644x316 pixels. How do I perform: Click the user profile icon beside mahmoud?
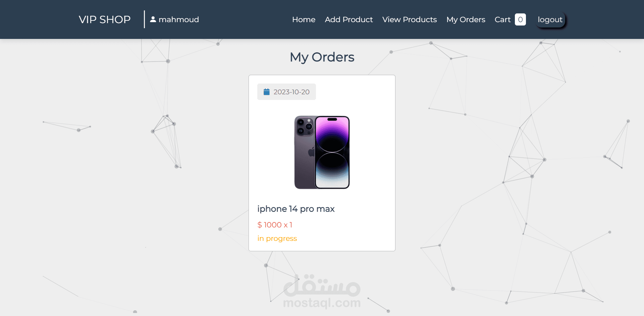pyautogui.click(x=153, y=19)
